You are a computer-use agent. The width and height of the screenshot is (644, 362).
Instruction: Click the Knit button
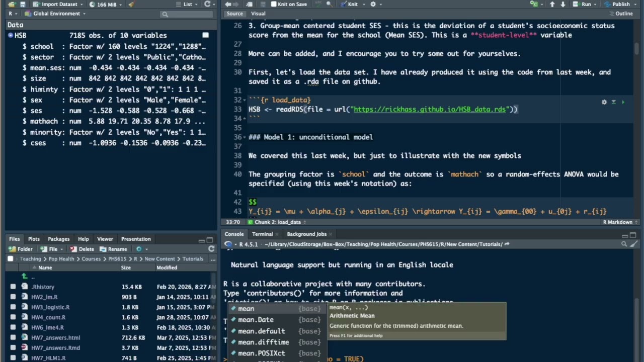349,4
